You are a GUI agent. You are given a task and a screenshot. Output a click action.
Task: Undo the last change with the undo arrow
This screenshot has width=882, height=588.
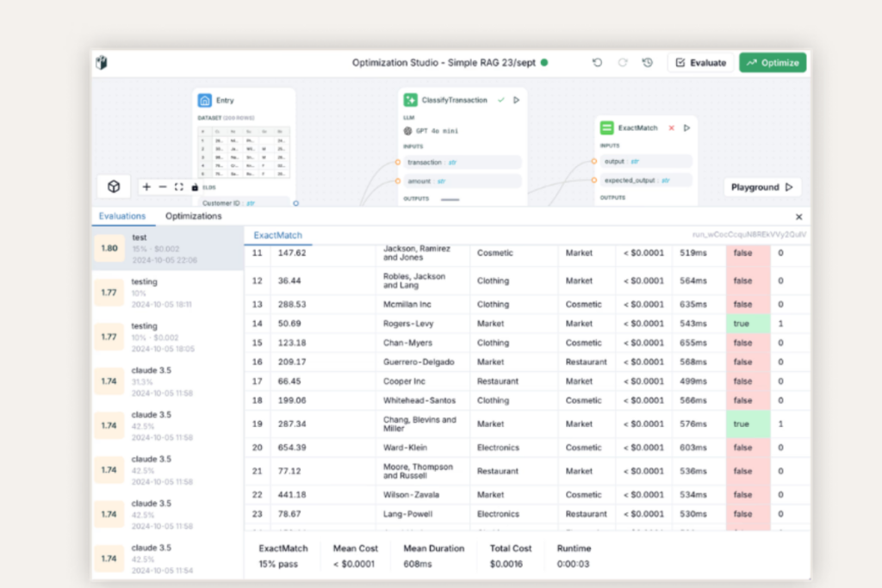tap(598, 62)
